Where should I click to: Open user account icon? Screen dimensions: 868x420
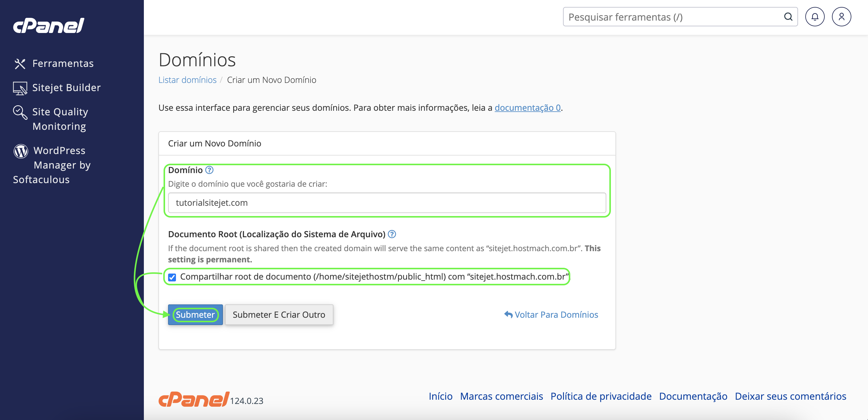[x=841, y=17]
